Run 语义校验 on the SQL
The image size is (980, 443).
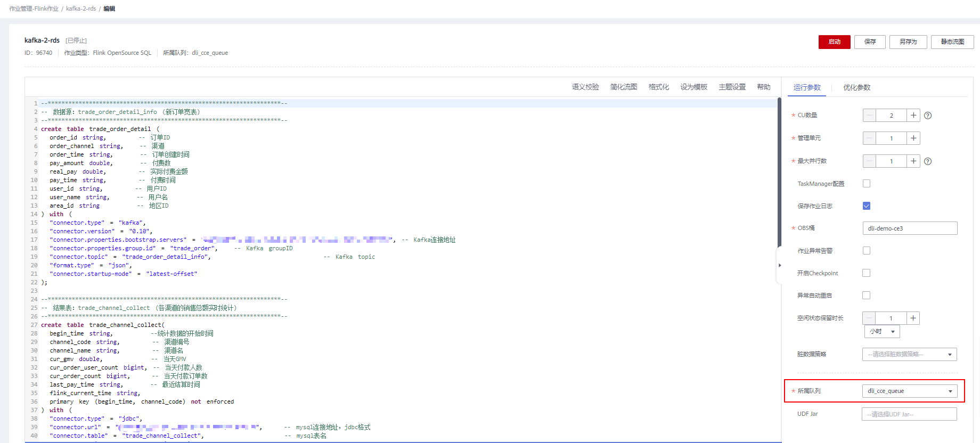point(585,87)
